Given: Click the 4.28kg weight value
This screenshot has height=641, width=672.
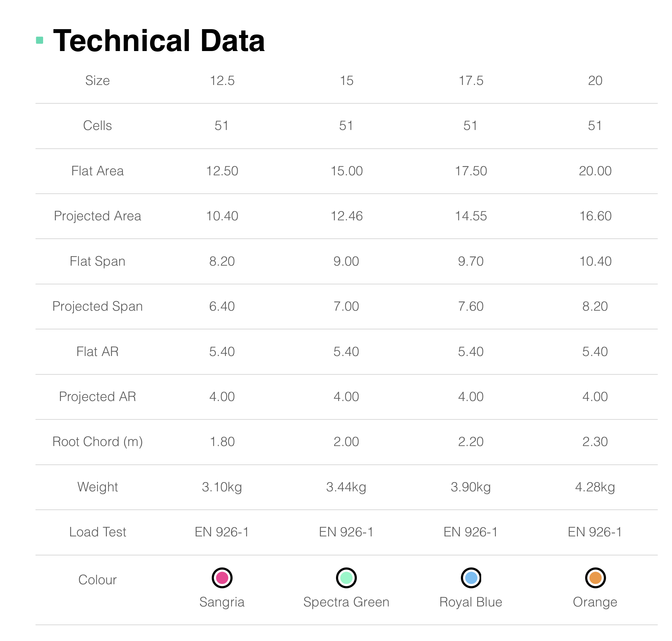Looking at the screenshot, I should (x=595, y=487).
